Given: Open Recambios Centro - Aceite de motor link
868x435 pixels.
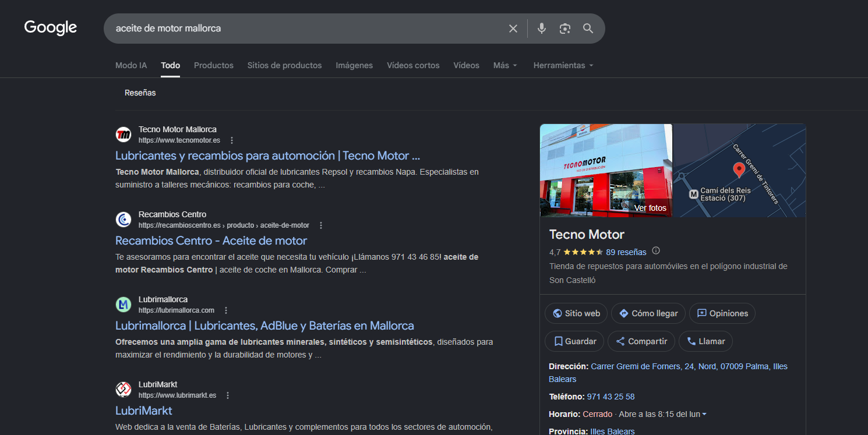Looking at the screenshot, I should click(x=211, y=241).
